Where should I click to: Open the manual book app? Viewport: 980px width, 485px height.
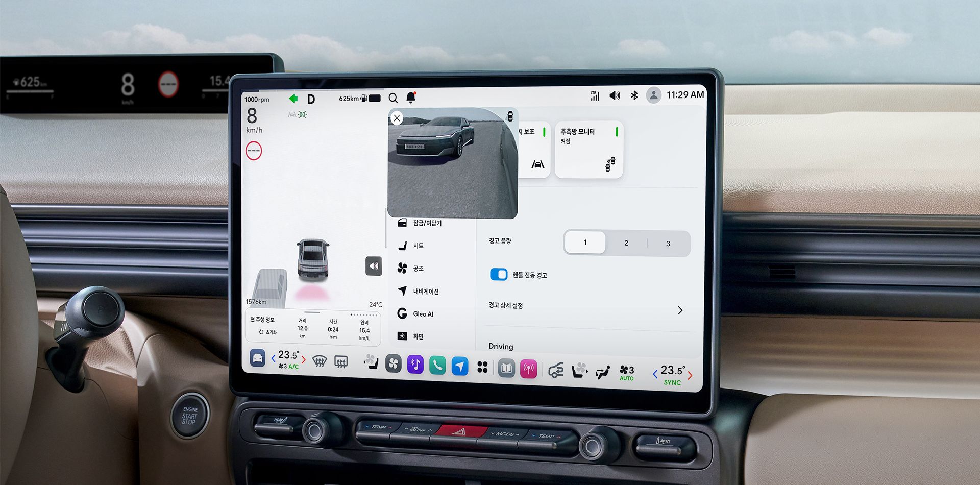click(506, 368)
